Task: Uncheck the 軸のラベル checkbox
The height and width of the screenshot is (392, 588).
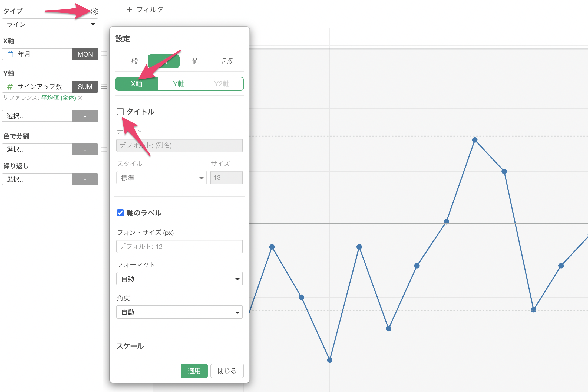Action: click(x=120, y=213)
